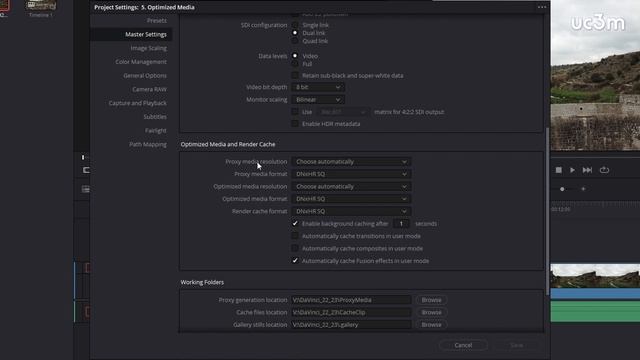Click the play button in viewer
The image size is (640, 360).
pyautogui.click(x=572, y=170)
